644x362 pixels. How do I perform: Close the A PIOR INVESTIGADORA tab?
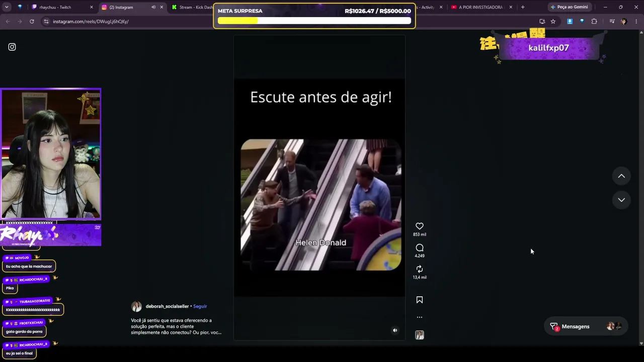(x=511, y=7)
